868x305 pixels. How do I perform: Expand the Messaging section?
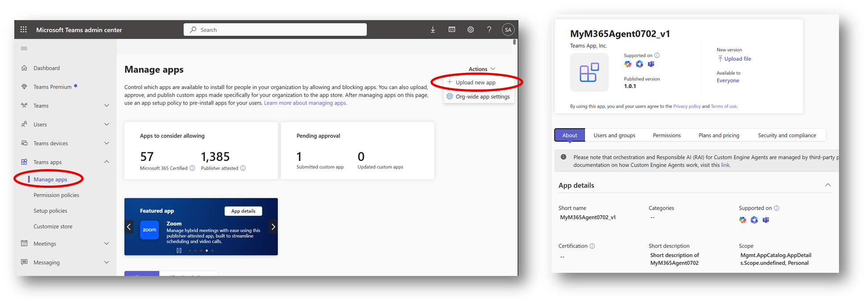click(x=107, y=263)
